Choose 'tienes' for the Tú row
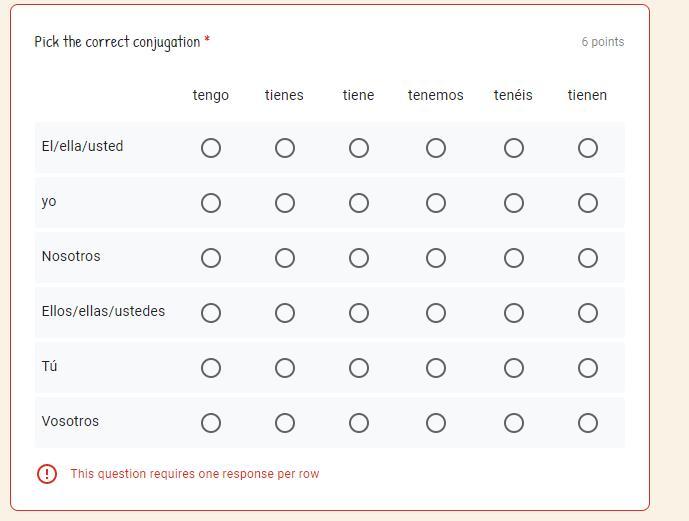Viewport: 689px width, 521px height. 285,368
